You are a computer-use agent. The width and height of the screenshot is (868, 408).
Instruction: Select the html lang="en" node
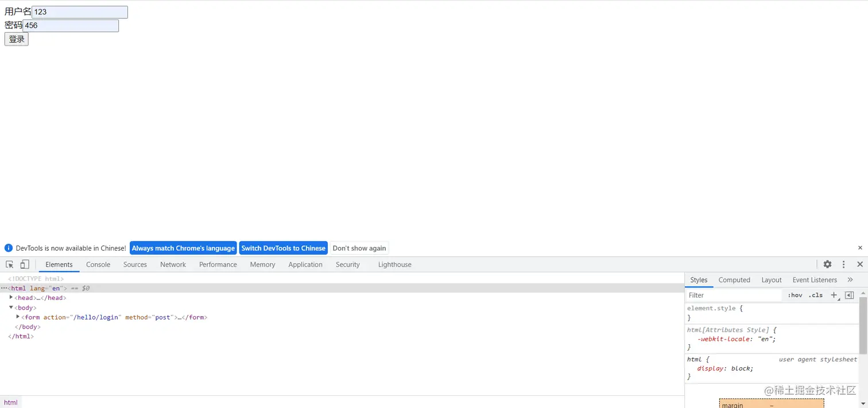(342, 288)
